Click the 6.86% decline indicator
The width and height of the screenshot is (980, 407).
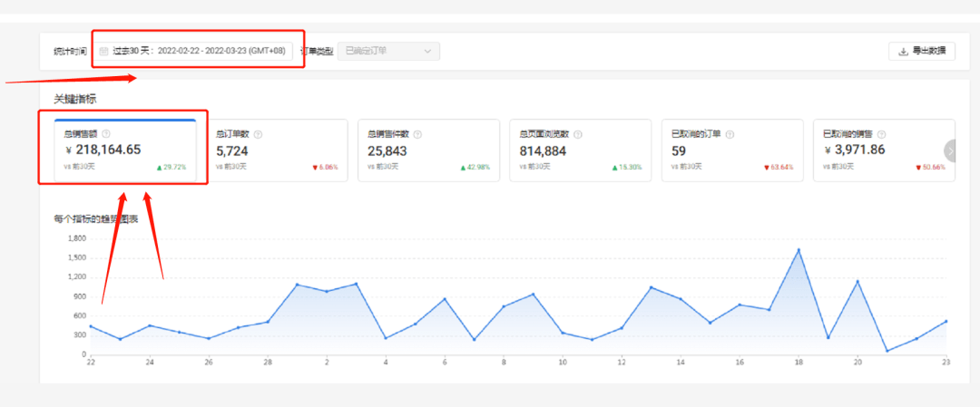tap(325, 168)
